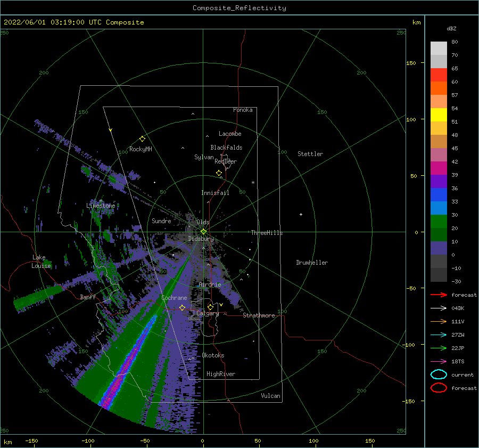Select yellow diamond marker near RockyMH
Image resolution: width=479 pixels, height=448 pixels.
pos(142,139)
